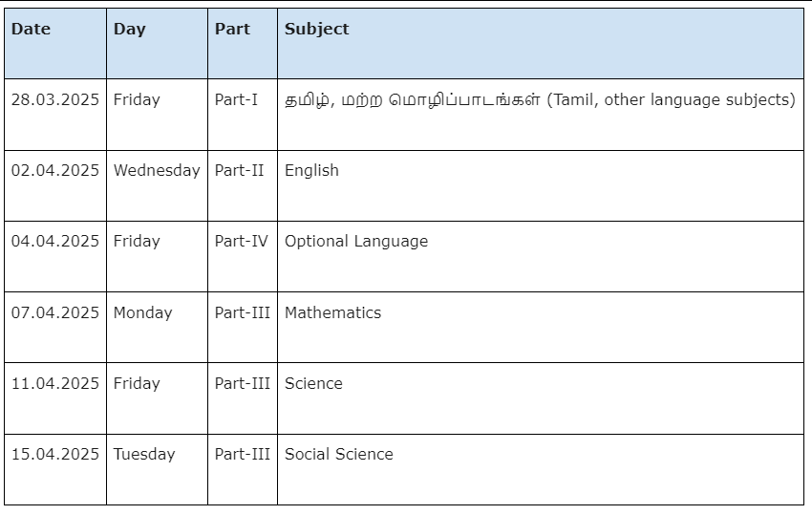Screen dimensions: 812x515
Task: Click the Mathematics subject cell
Action: [x=541, y=328]
